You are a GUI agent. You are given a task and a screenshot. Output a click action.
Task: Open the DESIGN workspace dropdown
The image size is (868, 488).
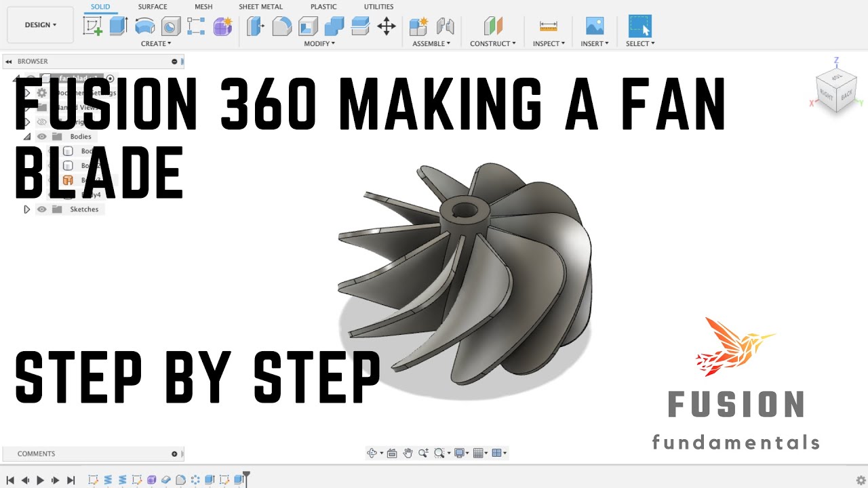(x=41, y=25)
